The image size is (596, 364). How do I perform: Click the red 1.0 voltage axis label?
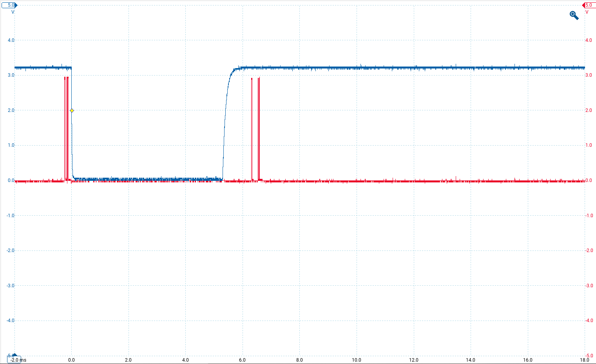point(589,145)
